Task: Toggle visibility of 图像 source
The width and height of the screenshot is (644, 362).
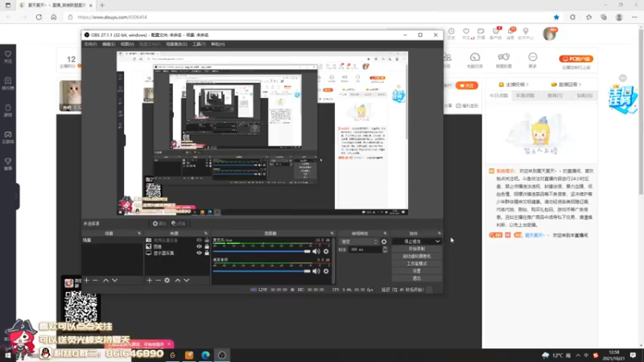Action: (199, 247)
